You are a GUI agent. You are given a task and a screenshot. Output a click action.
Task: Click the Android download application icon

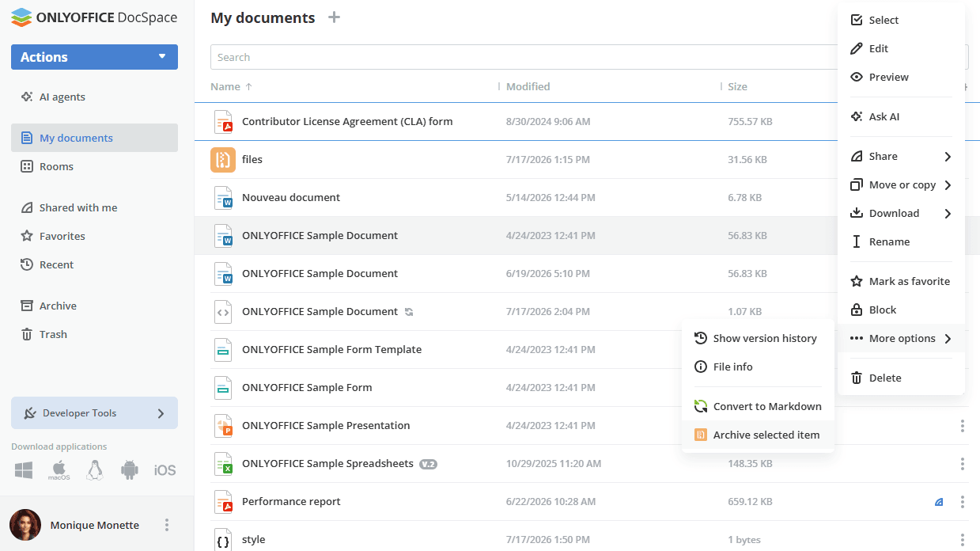pos(130,470)
